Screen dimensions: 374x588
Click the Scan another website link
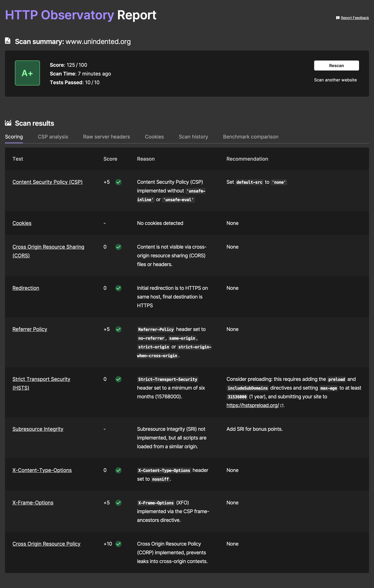[335, 80]
